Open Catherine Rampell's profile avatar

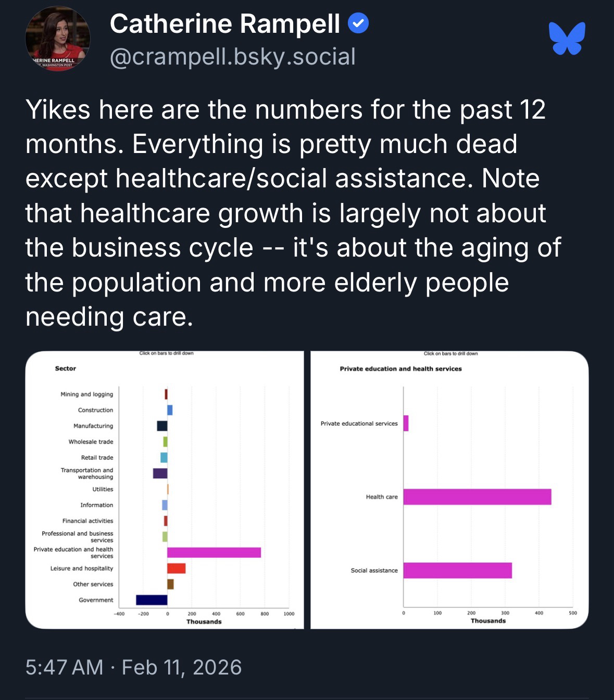tap(58, 39)
